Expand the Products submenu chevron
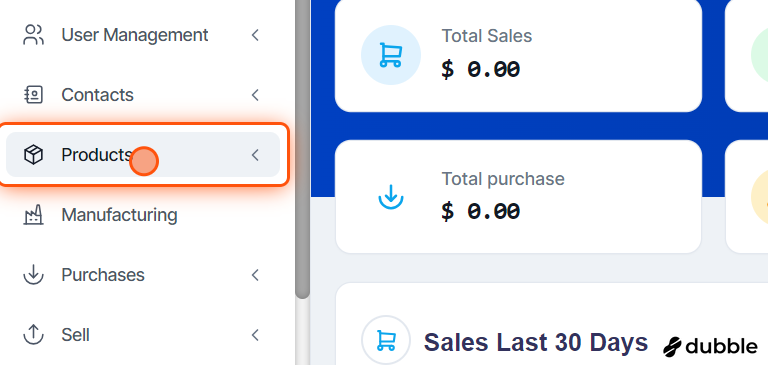This screenshot has width=768, height=365. point(255,155)
